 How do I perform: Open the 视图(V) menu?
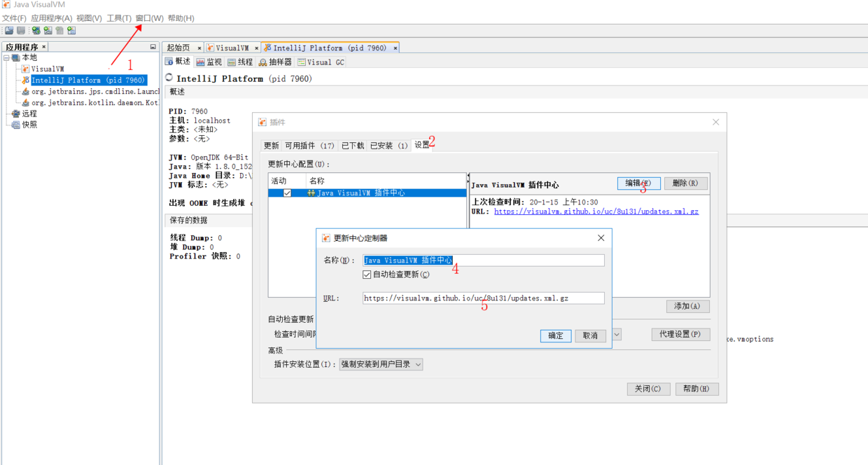89,18
